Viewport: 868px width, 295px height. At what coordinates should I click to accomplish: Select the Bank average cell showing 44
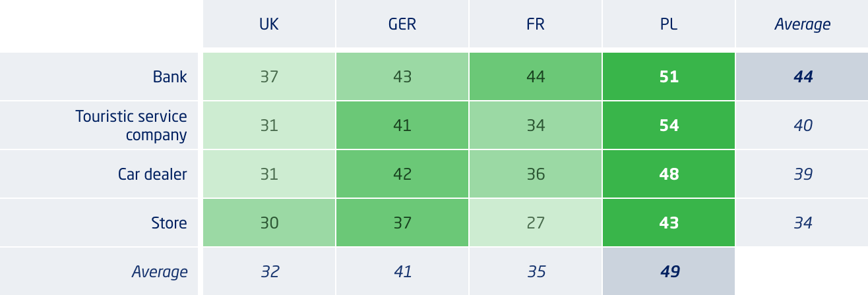pos(802,76)
